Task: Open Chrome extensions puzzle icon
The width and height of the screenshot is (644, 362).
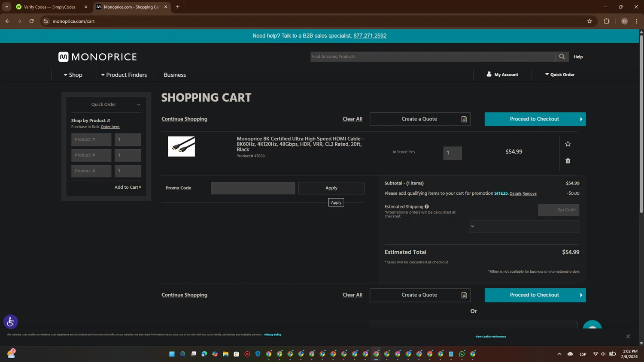Action: point(606,21)
